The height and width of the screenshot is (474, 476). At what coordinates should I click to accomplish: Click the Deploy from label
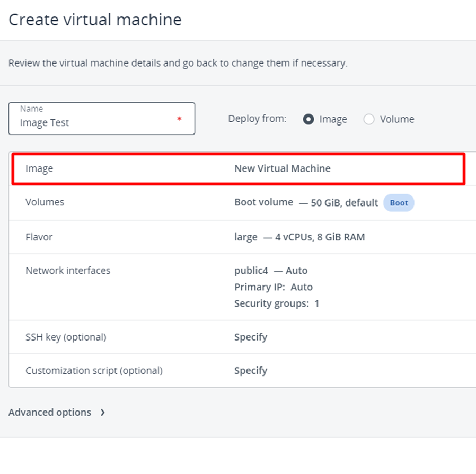pyautogui.click(x=257, y=119)
